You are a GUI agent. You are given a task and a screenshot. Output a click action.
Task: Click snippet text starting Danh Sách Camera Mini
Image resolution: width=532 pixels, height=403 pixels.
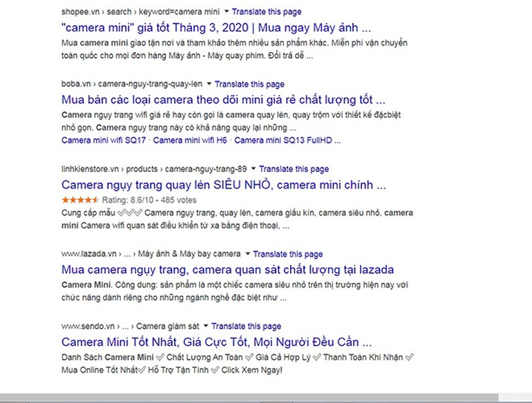pos(238,363)
